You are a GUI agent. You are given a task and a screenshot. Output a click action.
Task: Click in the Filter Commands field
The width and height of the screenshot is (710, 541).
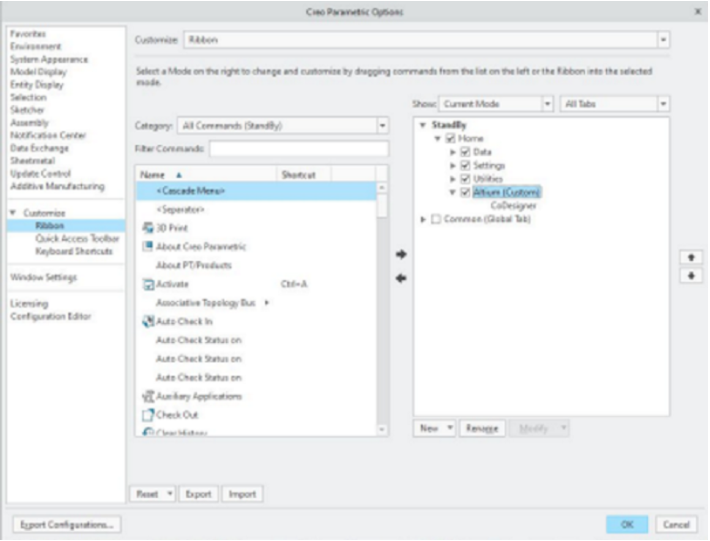pyautogui.click(x=299, y=149)
